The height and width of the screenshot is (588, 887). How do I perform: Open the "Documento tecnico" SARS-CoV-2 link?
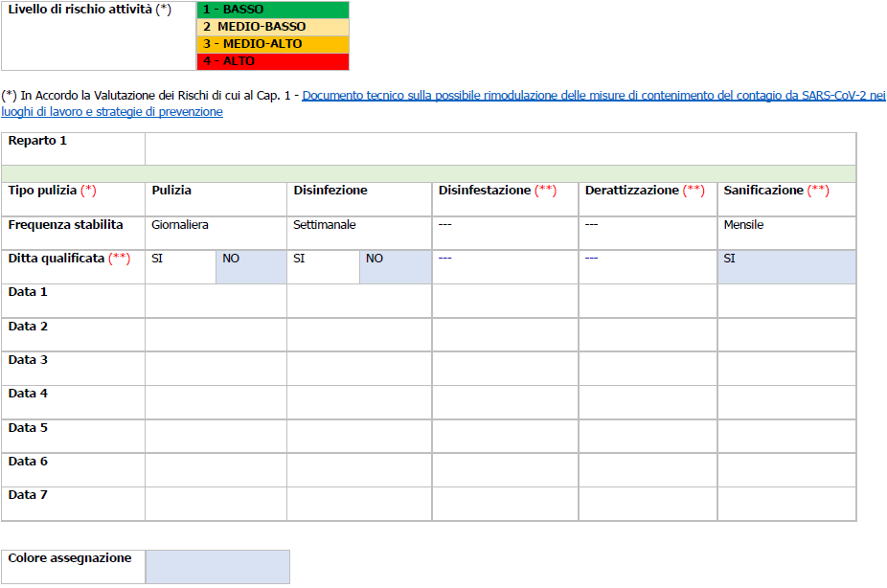(593, 96)
